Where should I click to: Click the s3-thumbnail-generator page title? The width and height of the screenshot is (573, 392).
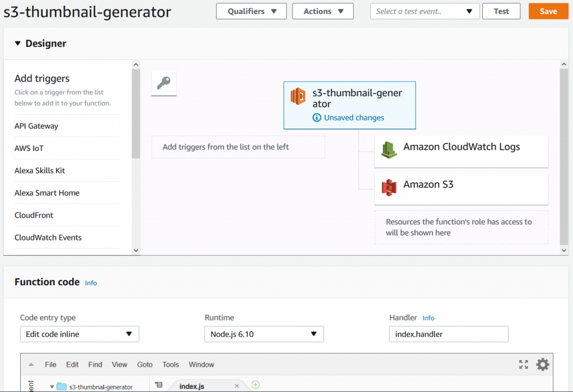(87, 12)
